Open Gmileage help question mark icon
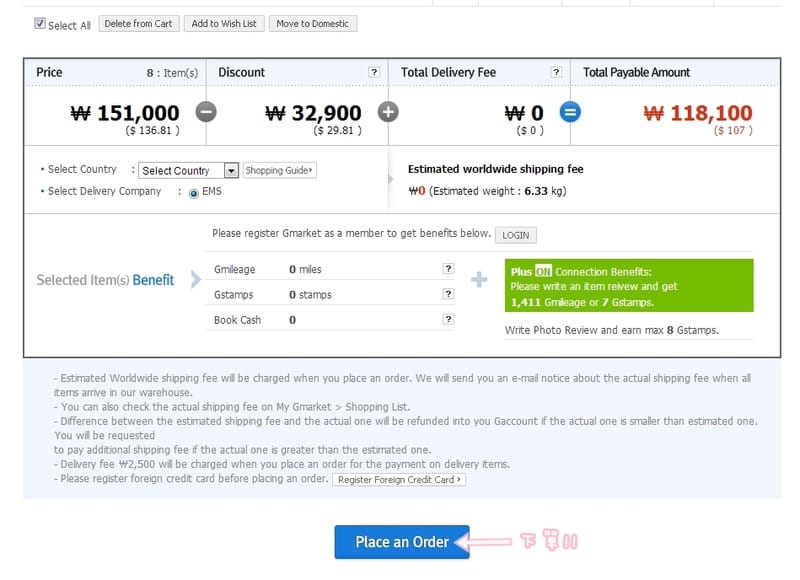 448,268
